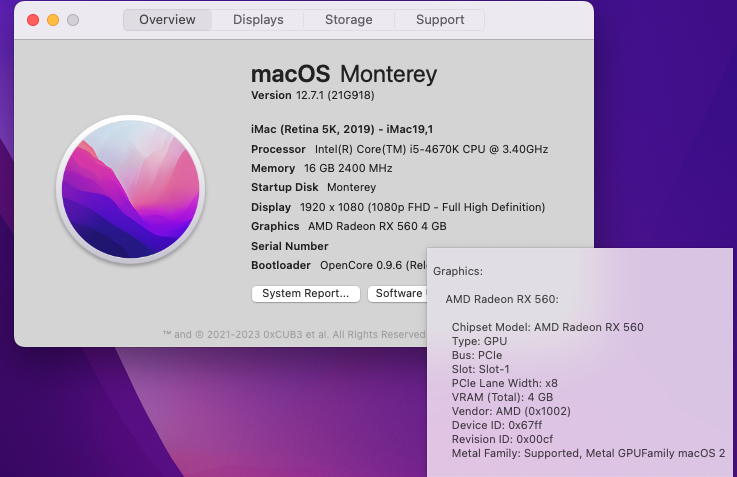Minimize the window with the yellow button
The height and width of the screenshot is (477, 737).
[53, 20]
